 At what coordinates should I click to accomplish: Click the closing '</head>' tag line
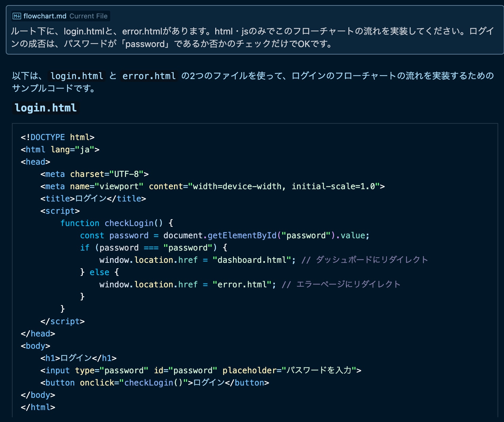38,333
